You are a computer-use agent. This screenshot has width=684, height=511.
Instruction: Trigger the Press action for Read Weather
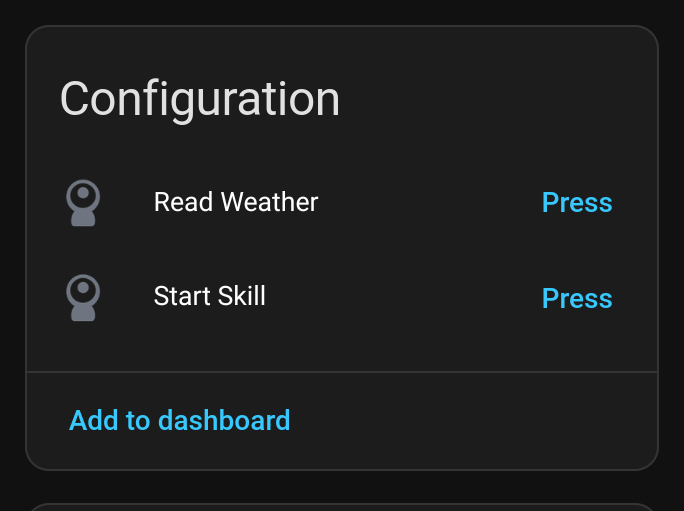(x=577, y=202)
